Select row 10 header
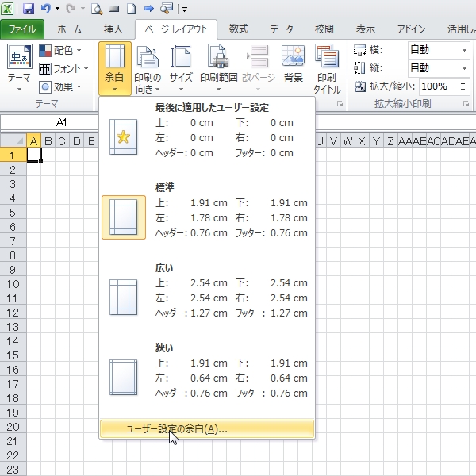Image resolution: width=476 pixels, height=476 pixels. [13, 284]
